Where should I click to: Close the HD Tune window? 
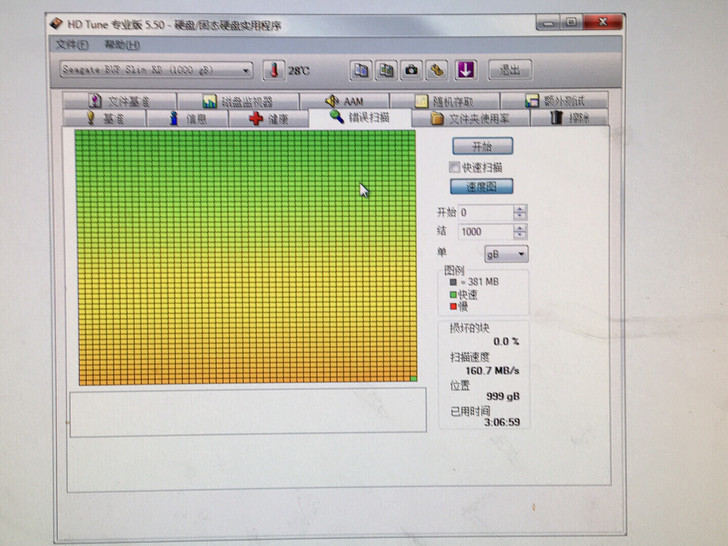point(603,22)
